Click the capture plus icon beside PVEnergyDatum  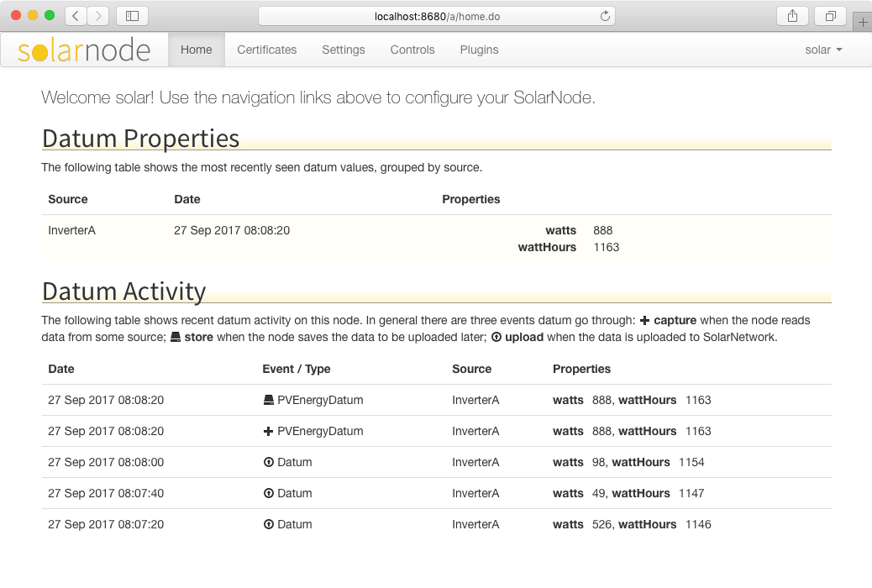point(269,432)
